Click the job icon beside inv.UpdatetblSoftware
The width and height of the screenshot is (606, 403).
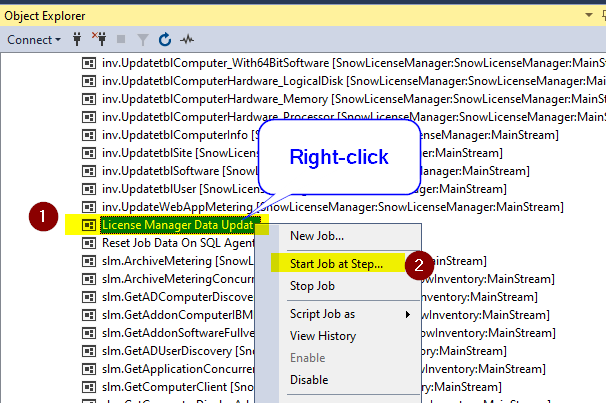click(89, 171)
